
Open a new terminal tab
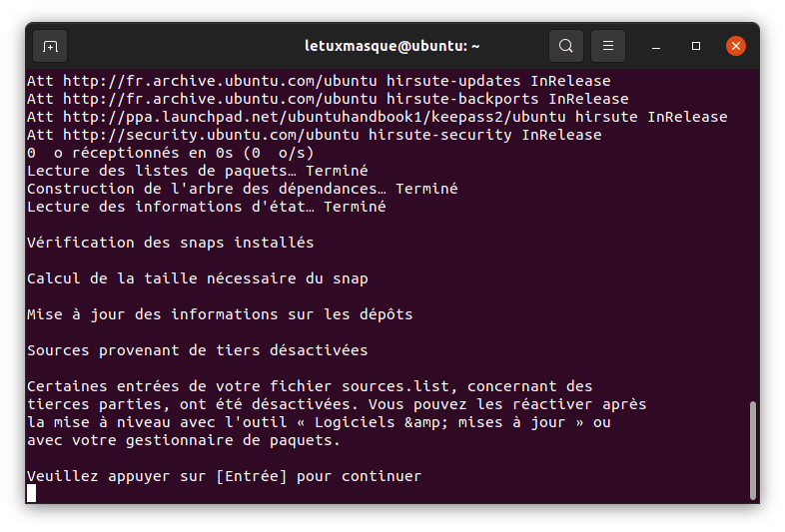click(x=50, y=46)
